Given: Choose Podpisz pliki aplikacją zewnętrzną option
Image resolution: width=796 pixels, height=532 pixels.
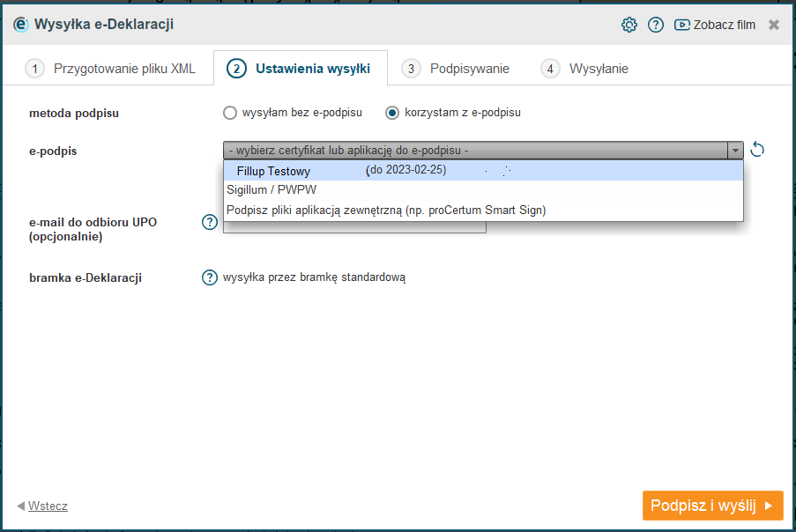Looking at the screenshot, I should tap(483, 211).
